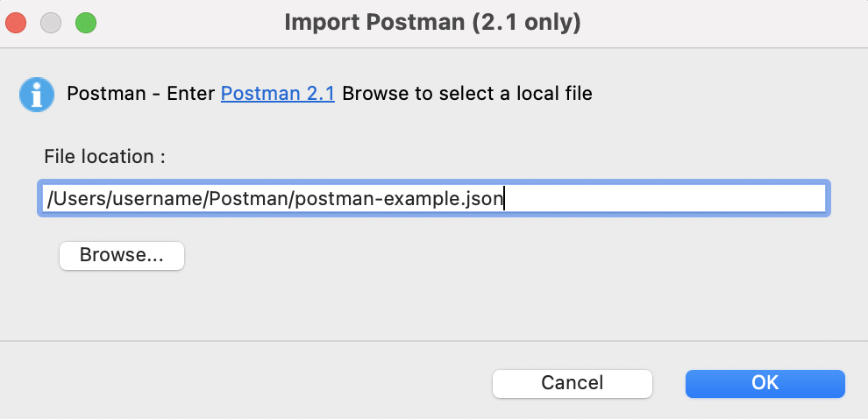Click the blue info icon

tap(37, 94)
